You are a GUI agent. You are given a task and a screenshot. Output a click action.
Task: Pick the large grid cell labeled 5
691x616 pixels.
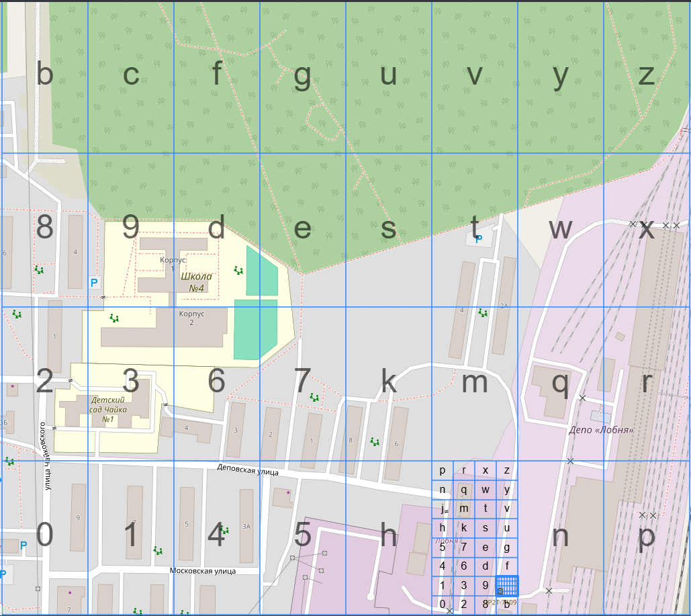[303, 536]
